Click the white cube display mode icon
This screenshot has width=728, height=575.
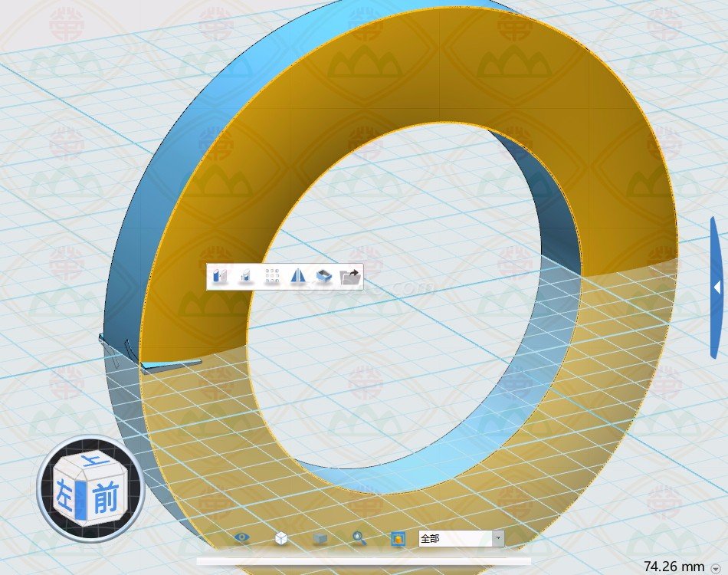281,538
